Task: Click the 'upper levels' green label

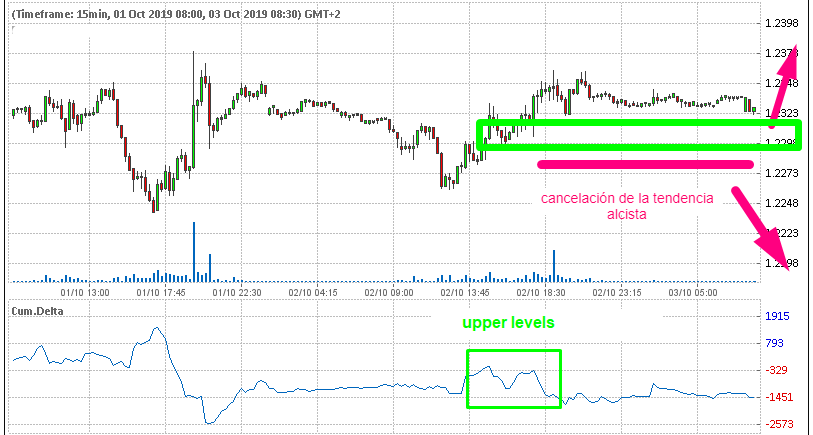Action: [x=507, y=324]
